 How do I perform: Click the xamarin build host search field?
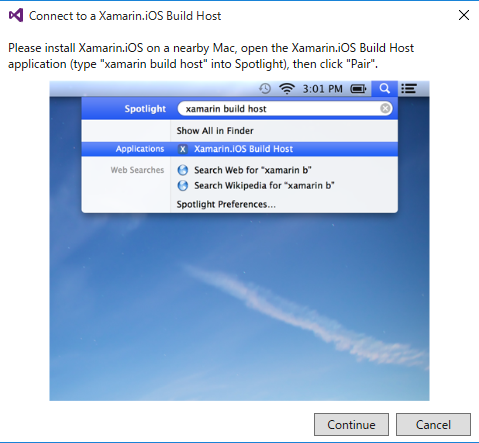pyautogui.click(x=285, y=108)
